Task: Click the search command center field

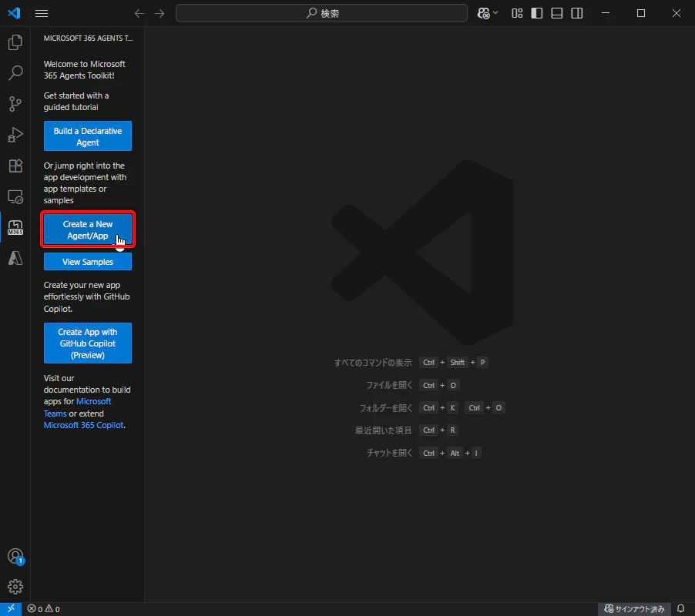Action: point(321,13)
